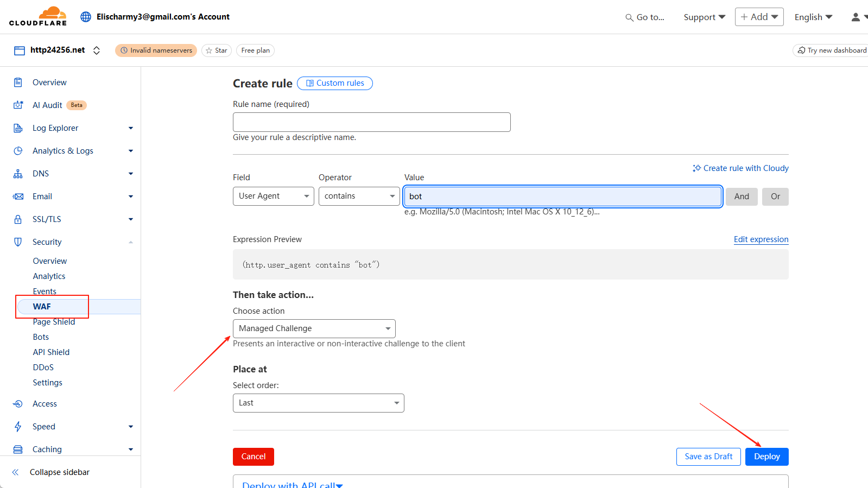Viewport: 868px width, 488px height.
Task: Click the Caching drive icon
Action: pos(18,449)
